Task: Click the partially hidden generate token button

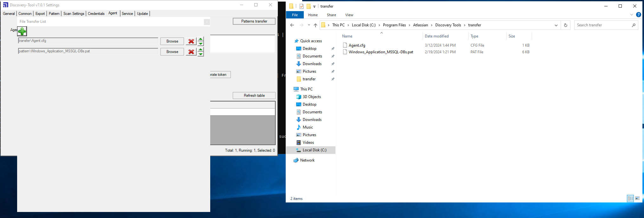Action: [x=220, y=75]
